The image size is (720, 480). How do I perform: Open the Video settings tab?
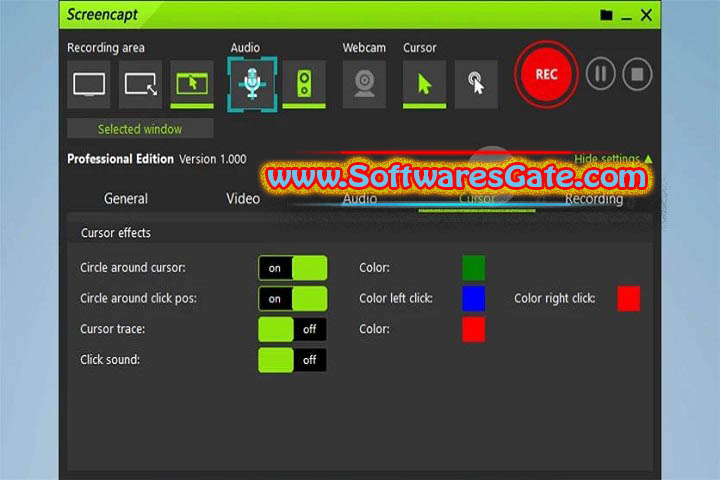243,199
